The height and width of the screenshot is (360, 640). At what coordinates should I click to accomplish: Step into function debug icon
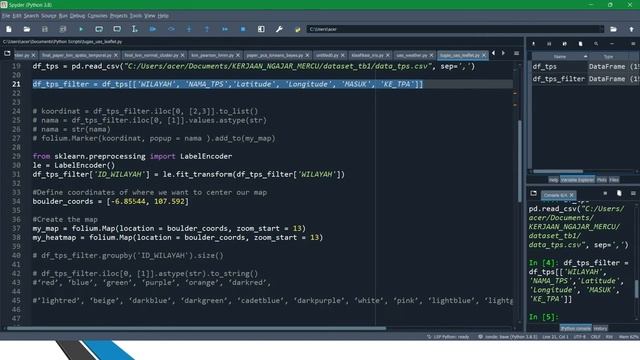point(189,29)
